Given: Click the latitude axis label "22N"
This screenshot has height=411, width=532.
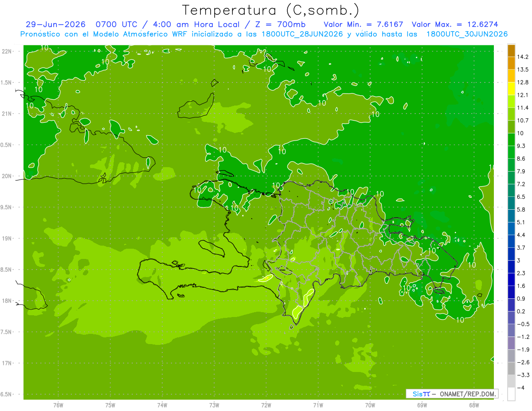Looking at the screenshot, I should tap(8, 51).
